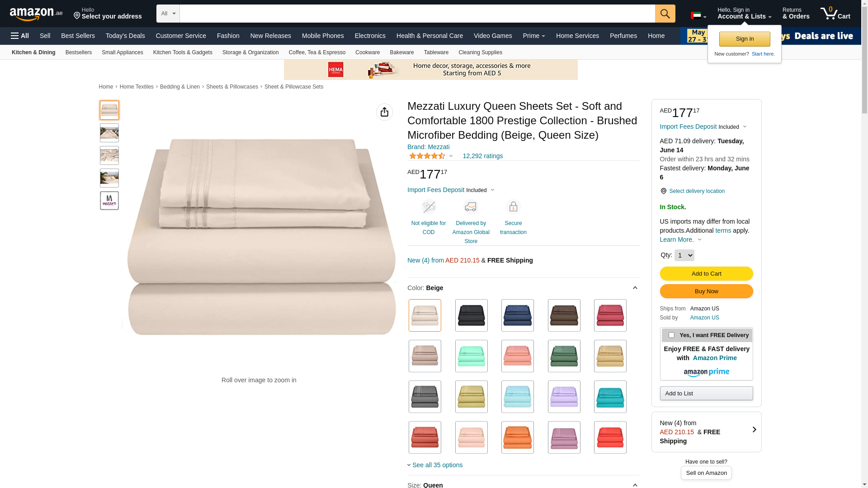Click the Delivered by Amazon Global Store icon
868x488 pixels.
click(471, 207)
